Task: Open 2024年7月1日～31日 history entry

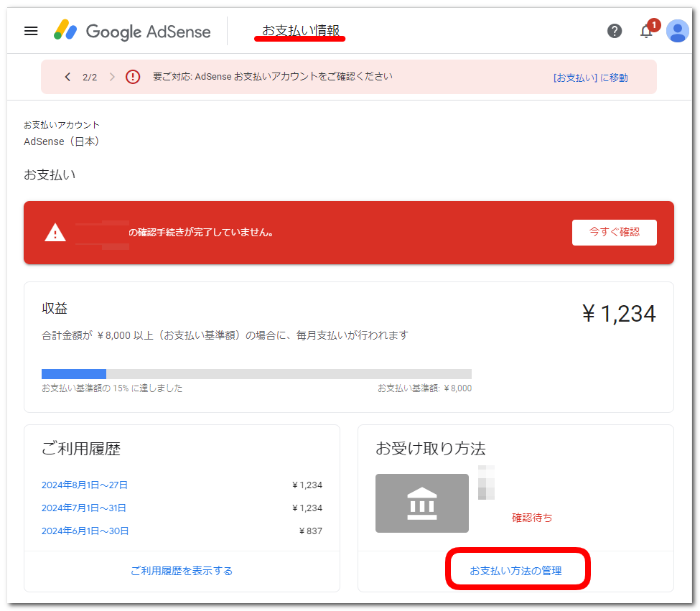Action: click(x=83, y=508)
